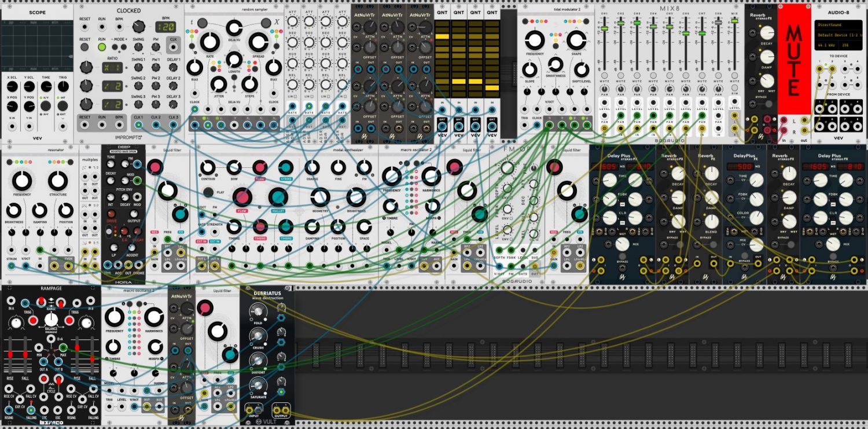The height and width of the screenshot is (429, 868).
Task: Click tidal modulator 2's SMOOTHNESS knob
Action: coord(556,64)
